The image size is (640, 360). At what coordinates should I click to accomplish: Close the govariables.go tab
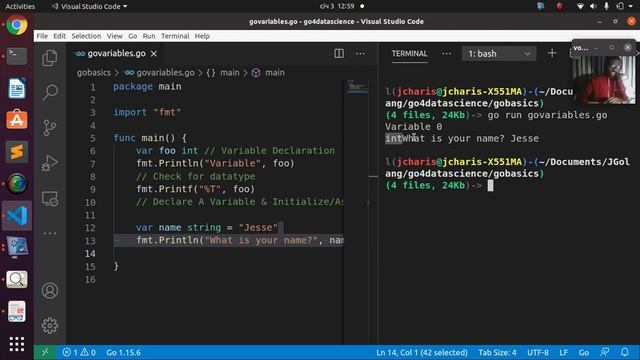click(154, 53)
